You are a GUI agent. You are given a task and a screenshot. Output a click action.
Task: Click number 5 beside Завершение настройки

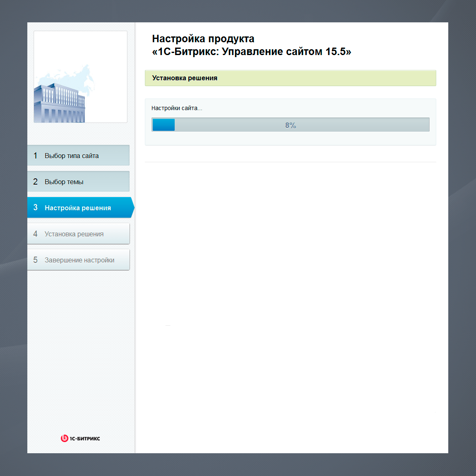point(35,260)
